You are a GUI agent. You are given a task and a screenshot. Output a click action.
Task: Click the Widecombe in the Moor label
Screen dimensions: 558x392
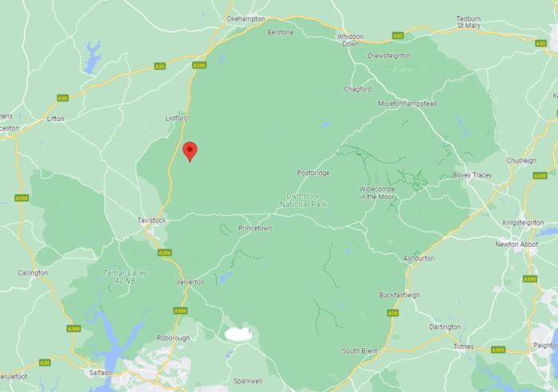(378, 193)
